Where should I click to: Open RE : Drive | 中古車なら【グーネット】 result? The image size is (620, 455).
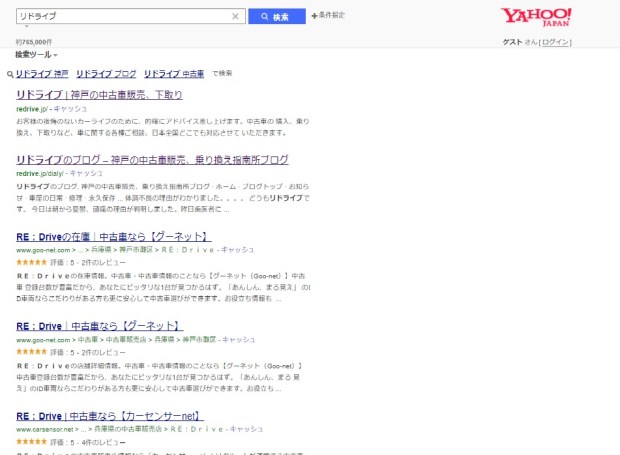coord(100,326)
